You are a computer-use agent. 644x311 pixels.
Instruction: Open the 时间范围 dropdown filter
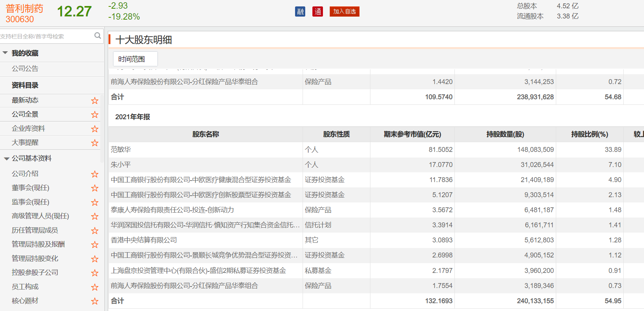click(135, 59)
